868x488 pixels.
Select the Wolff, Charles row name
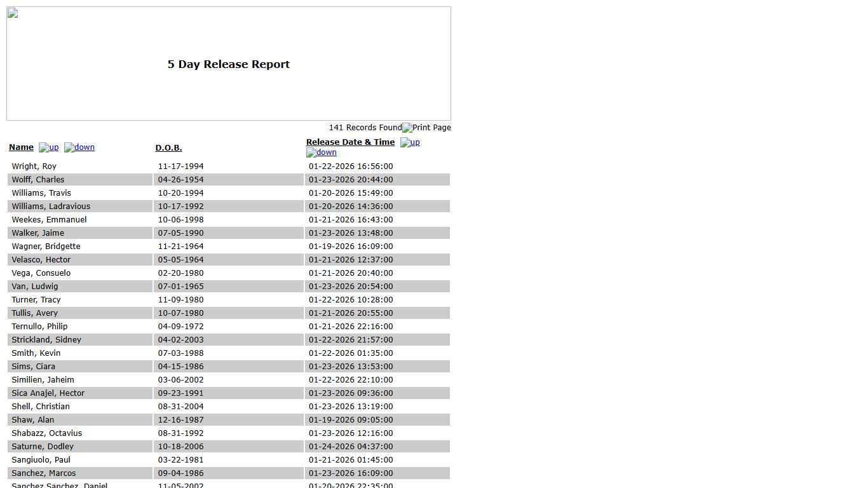[x=38, y=180]
